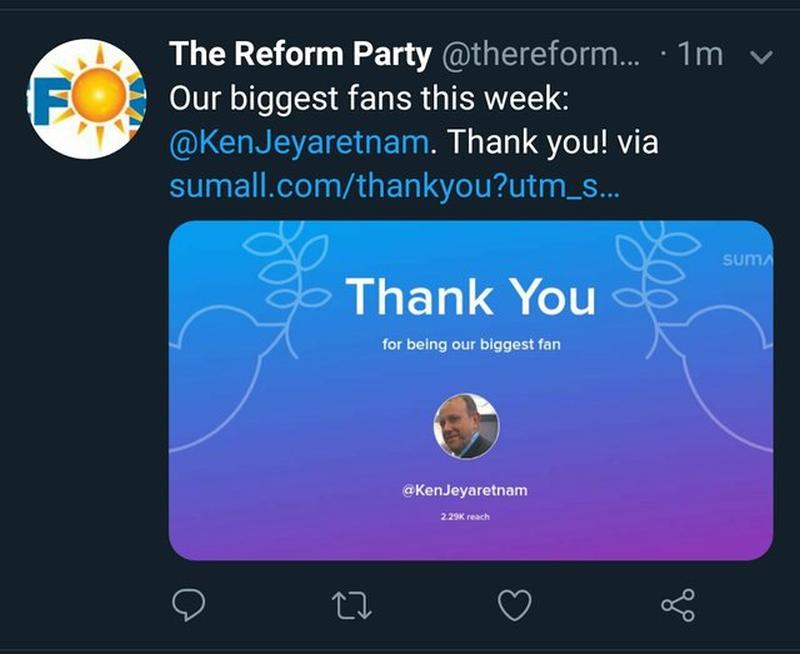Expand the tweet options chevron arrow
Viewport: 800px width, 654px height.
[x=761, y=57]
